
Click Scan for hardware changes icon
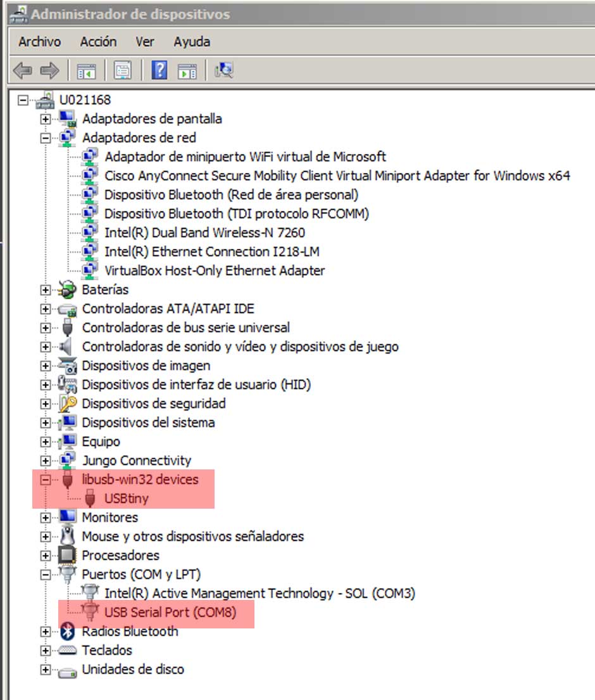point(224,70)
